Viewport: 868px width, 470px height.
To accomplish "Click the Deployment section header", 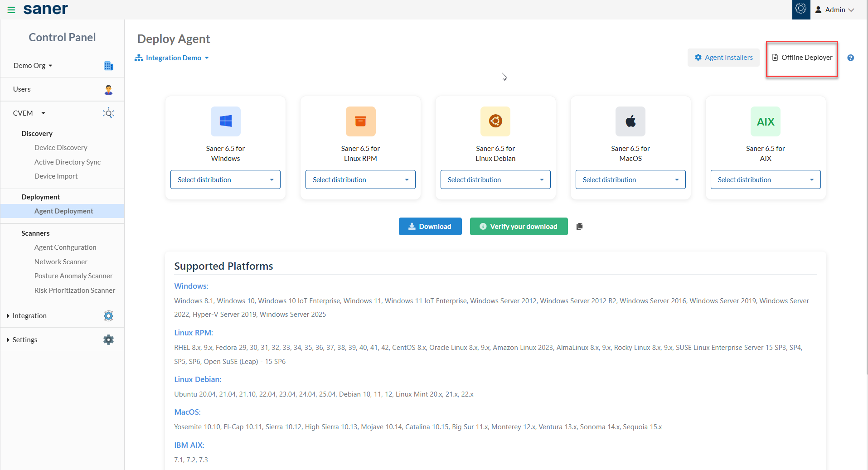I will [40, 197].
